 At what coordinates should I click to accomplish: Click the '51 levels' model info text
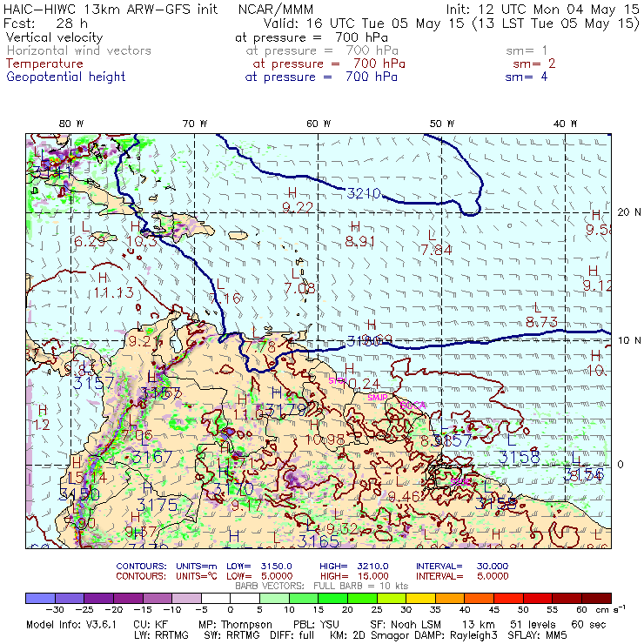[x=533, y=625]
